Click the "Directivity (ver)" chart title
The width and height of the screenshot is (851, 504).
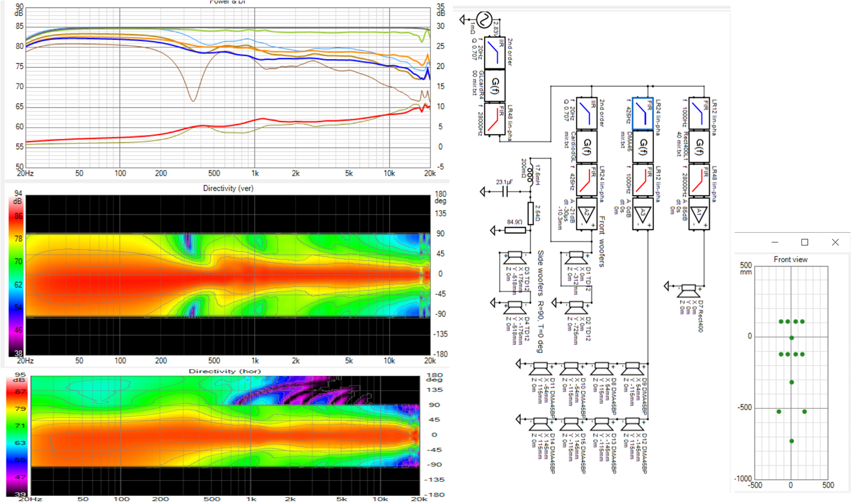click(228, 188)
